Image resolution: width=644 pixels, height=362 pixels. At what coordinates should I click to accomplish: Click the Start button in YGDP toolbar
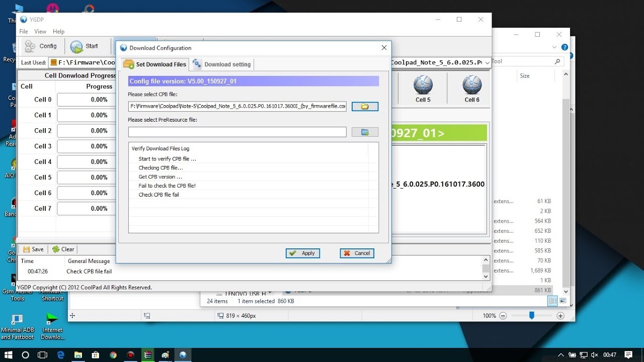(84, 46)
